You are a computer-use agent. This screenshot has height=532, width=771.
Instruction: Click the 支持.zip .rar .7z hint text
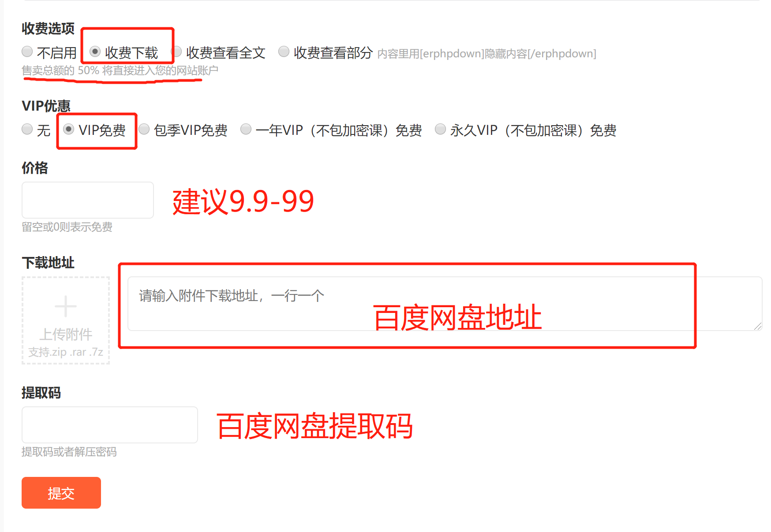tap(66, 352)
